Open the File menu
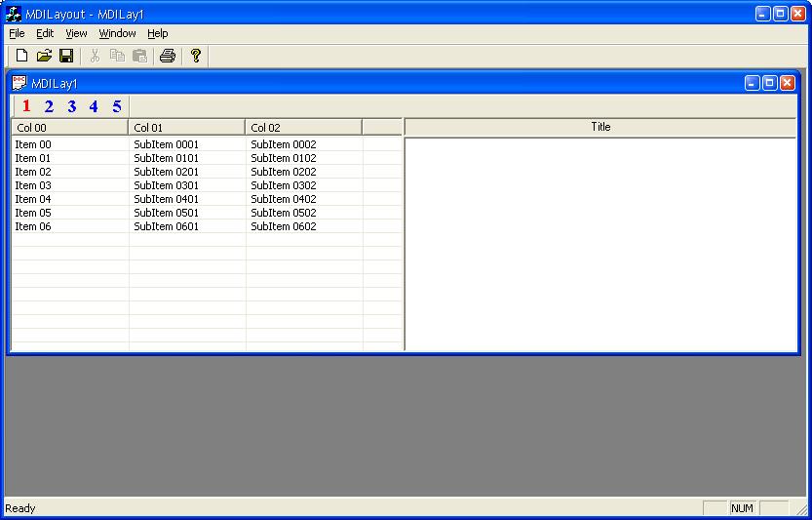The height and width of the screenshot is (520, 812). [18, 34]
